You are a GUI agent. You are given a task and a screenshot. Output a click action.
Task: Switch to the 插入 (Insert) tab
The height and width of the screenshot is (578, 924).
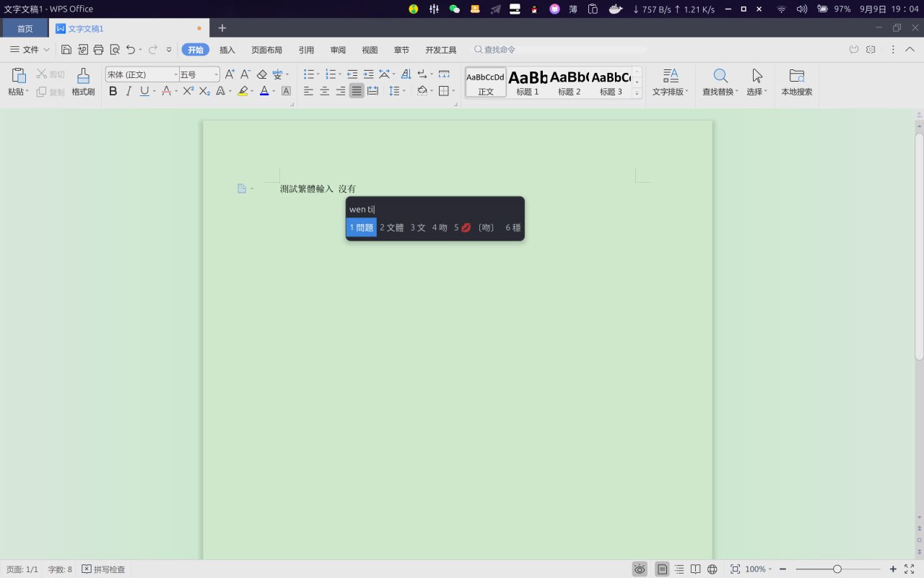click(227, 50)
